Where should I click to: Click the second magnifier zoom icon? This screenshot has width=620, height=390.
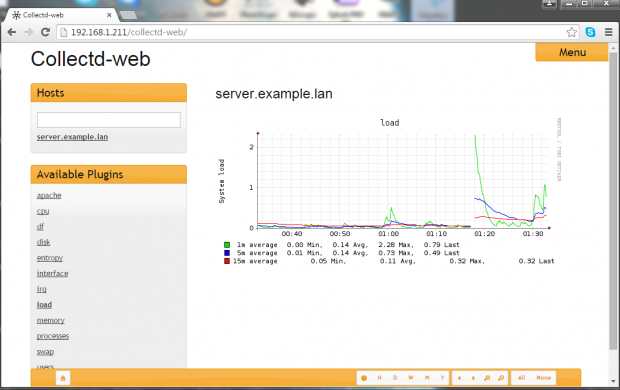pyautogui.click(x=501, y=378)
